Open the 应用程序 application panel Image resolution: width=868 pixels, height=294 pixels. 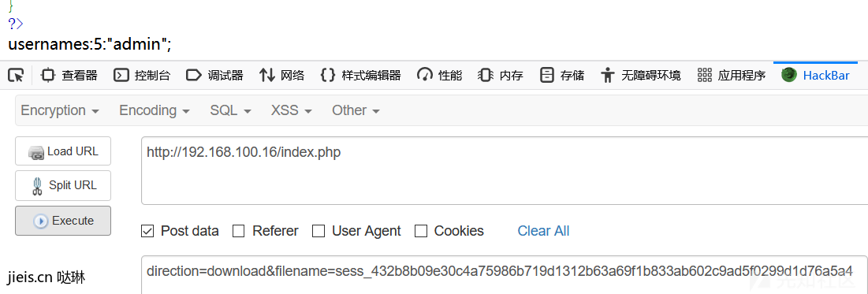click(732, 76)
